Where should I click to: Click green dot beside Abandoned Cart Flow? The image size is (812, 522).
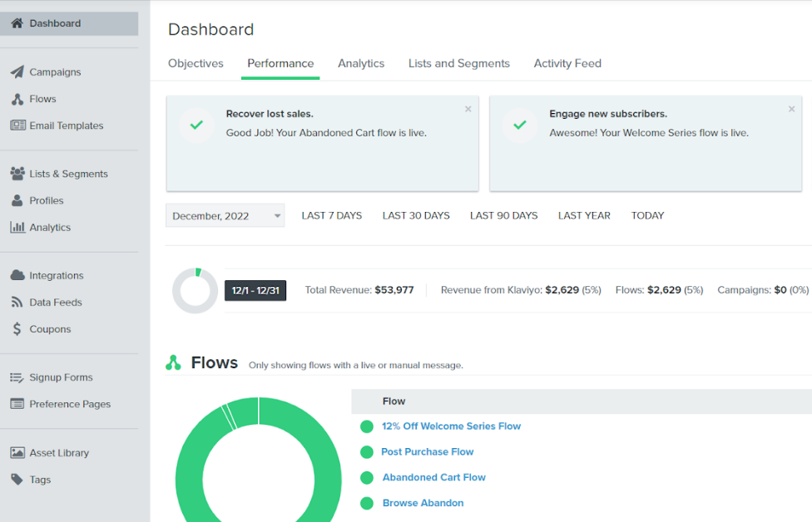(367, 477)
